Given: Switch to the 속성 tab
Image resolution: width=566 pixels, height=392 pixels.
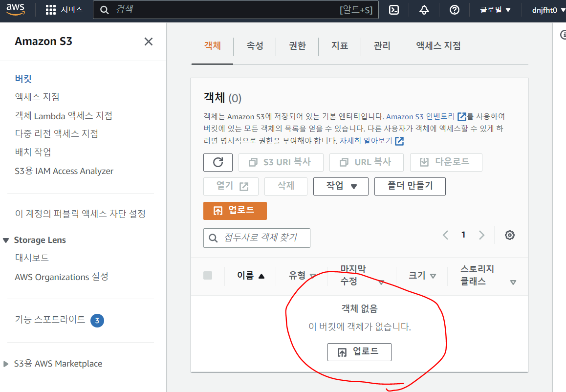Looking at the screenshot, I should [x=255, y=46].
